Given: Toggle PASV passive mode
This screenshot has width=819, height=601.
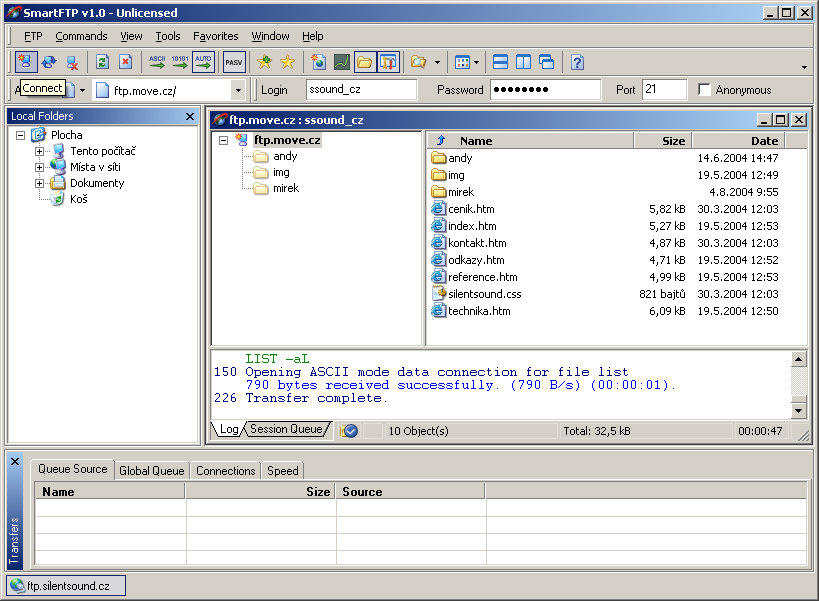Looking at the screenshot, I should (233, 62).
